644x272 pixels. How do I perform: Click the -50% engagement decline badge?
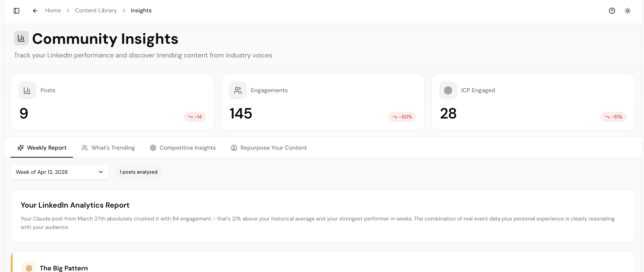(402, 117)
